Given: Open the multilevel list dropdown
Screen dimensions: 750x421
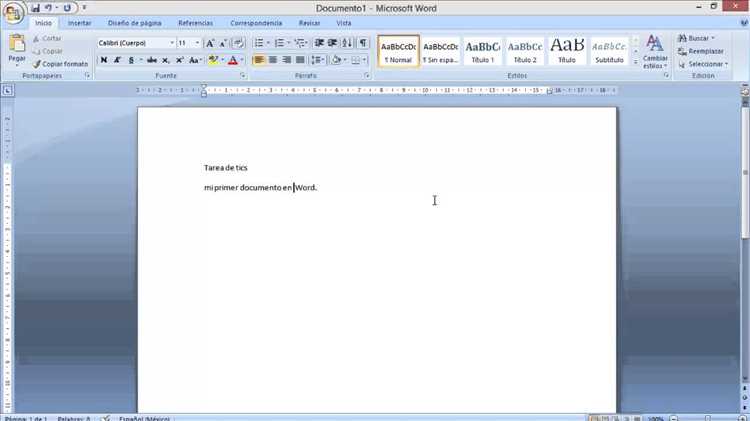Looking at the screenshot, I should point(307,43).
